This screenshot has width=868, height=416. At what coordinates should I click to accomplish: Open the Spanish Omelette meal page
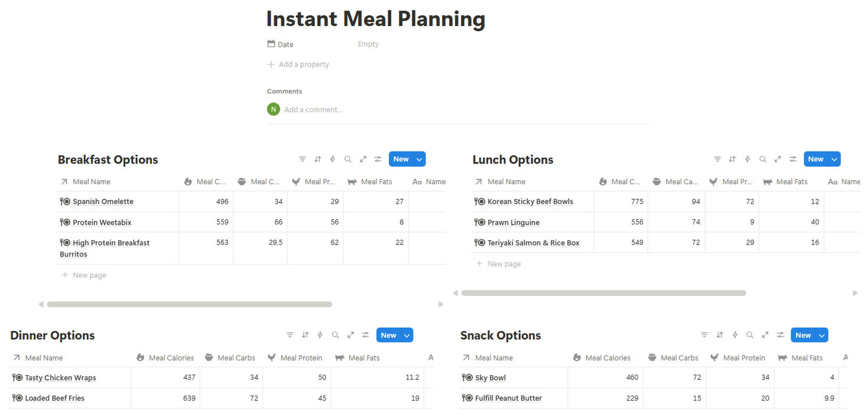tap(103, 201)
